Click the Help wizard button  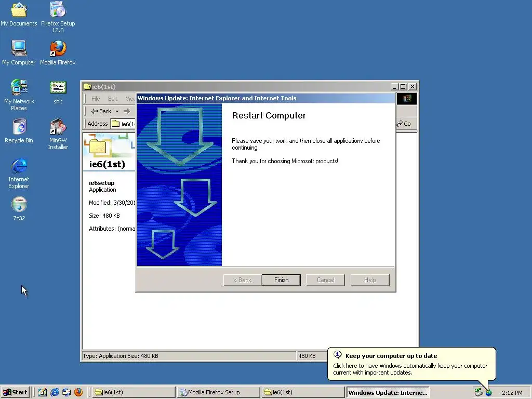click(370, 280)
